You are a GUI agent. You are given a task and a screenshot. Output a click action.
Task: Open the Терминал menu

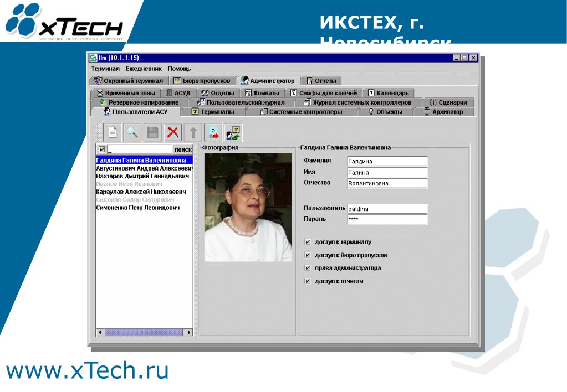(x=105, y=69)
